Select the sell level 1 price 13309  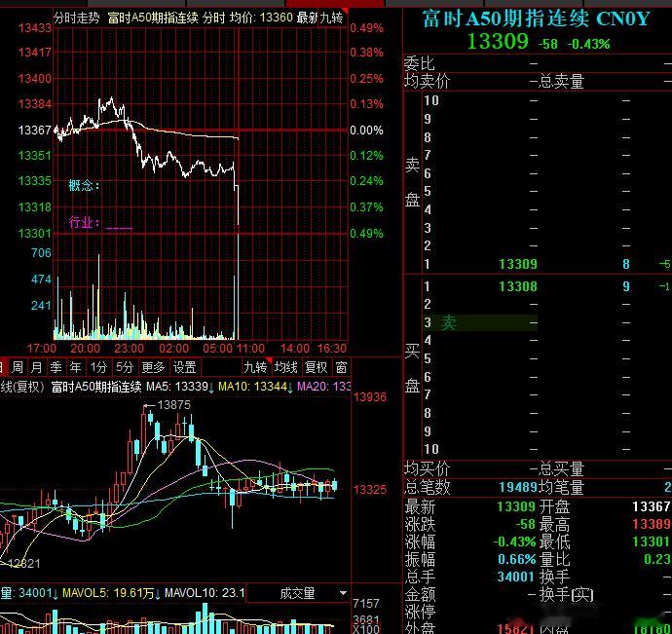coord(518,264)
